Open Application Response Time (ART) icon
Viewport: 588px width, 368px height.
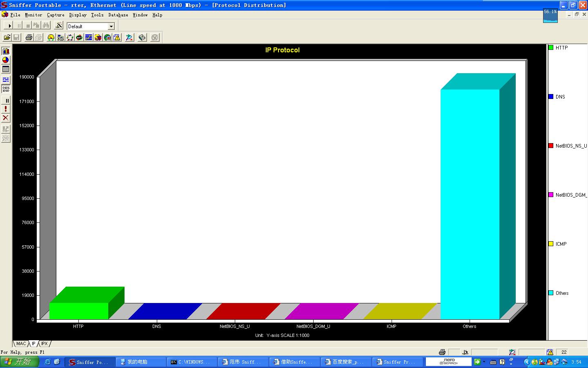(79, 38)
